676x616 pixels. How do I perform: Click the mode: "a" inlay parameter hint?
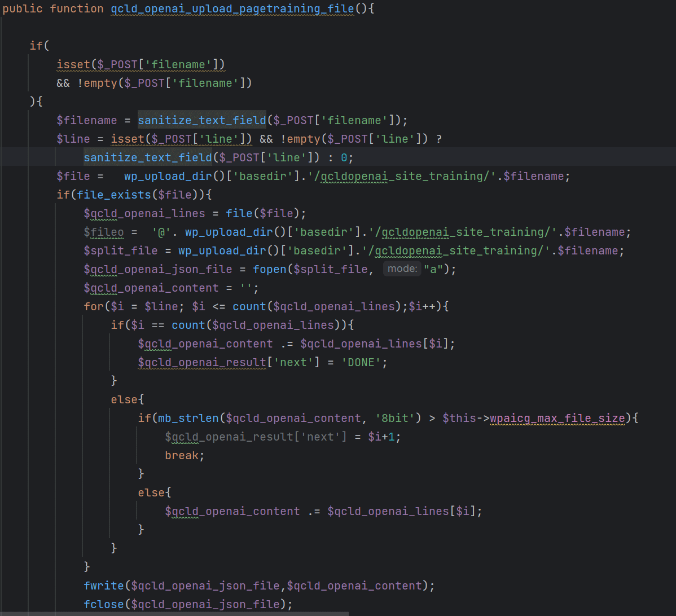click(402, 268)
